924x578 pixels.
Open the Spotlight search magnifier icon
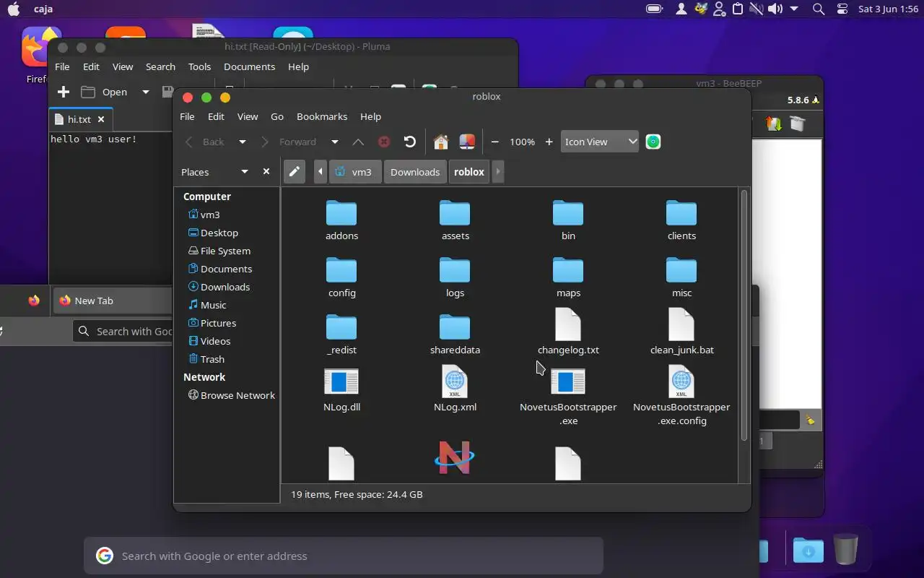point(819,9)
